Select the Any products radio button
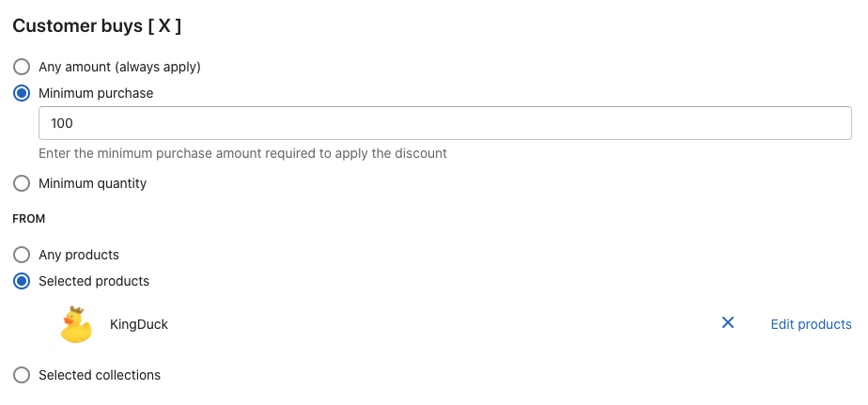Viewport: 868px width, 405px height. pos(22,256)
